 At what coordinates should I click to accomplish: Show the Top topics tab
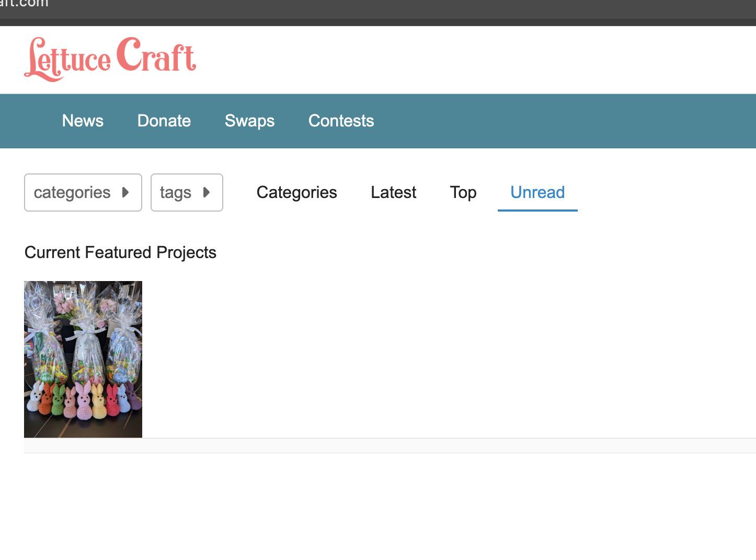(x=463, y=192)
